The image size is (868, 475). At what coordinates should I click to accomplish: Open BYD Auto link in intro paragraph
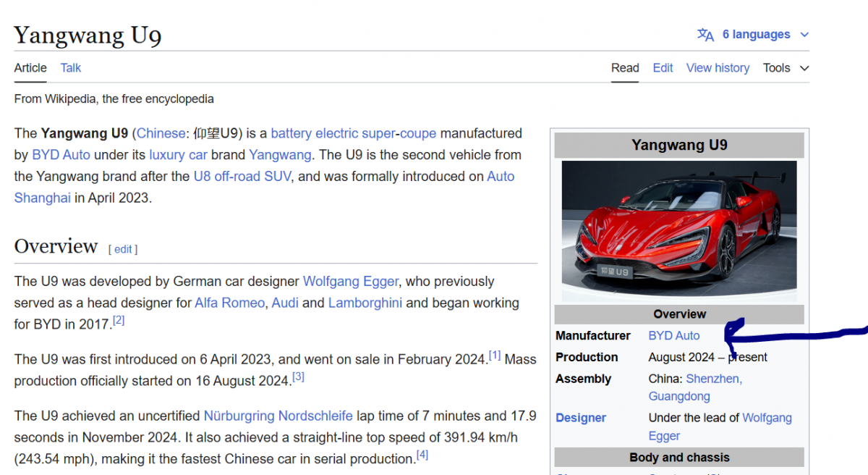(61, 155)
